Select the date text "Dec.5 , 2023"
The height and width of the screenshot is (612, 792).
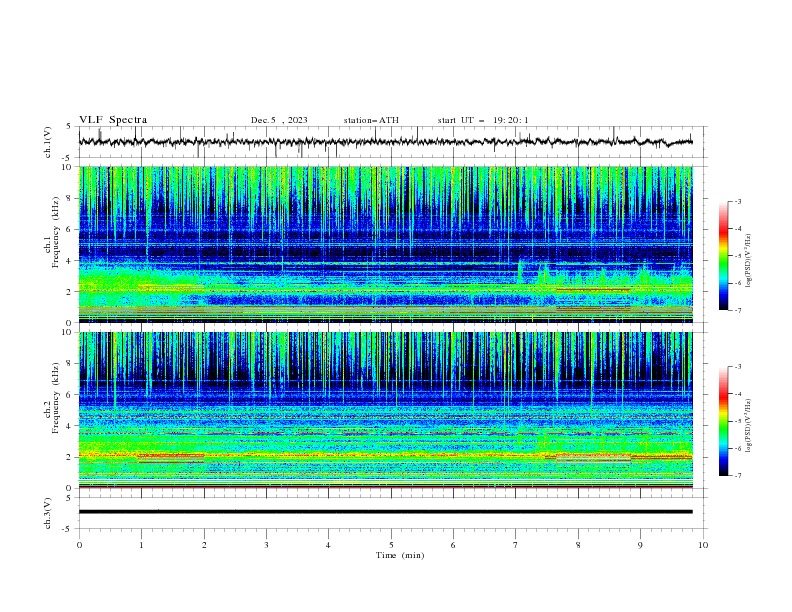pyautogui.click(x=279, y=120)
